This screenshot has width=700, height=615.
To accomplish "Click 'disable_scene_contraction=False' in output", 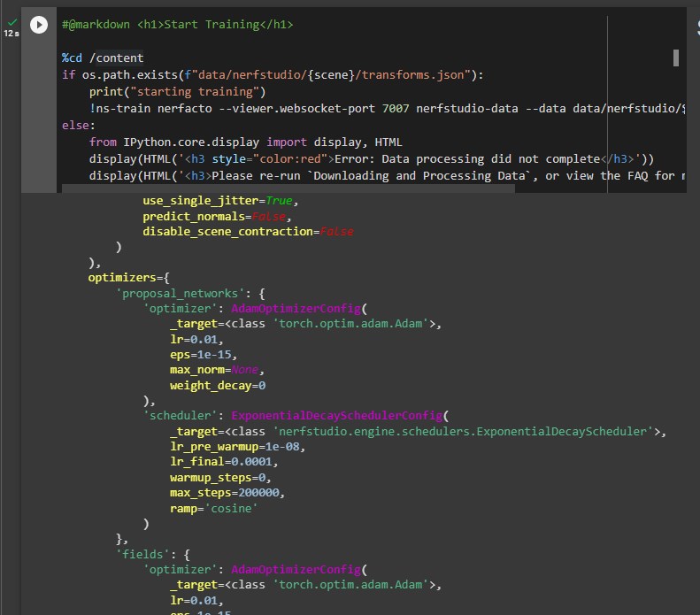I will coord(248,232).
